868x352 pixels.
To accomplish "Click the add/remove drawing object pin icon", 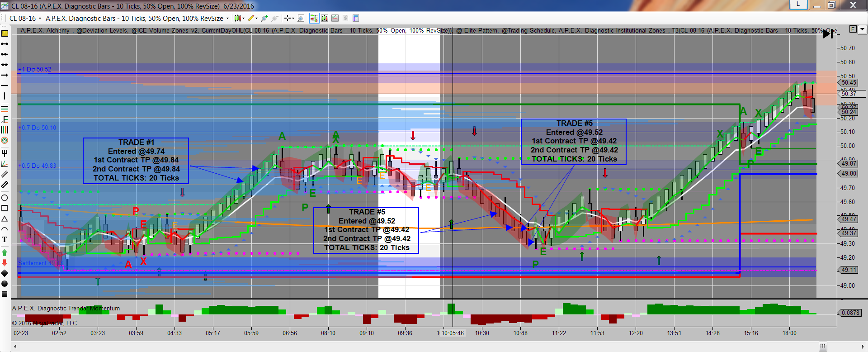I will (264, 19).
